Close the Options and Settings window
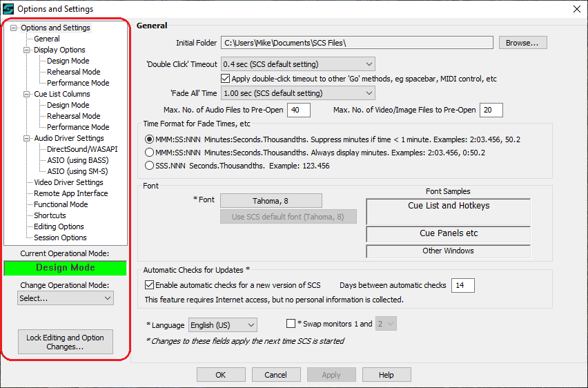Viewport: 588px width, 388px height. [577, 9]
